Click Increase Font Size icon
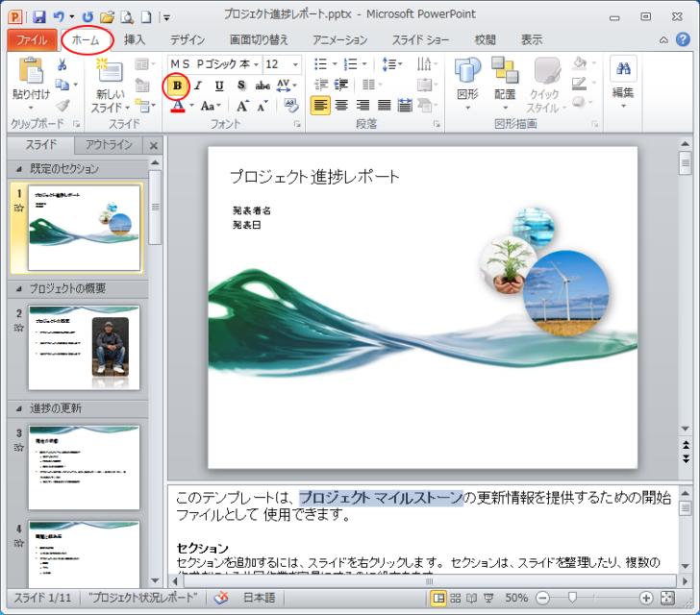 [x=242, y=106]
